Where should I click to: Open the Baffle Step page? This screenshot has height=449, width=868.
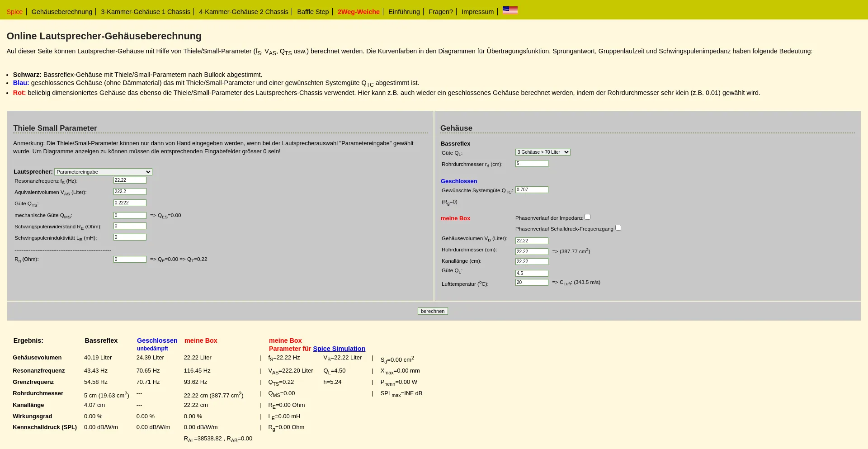point(313,12)
